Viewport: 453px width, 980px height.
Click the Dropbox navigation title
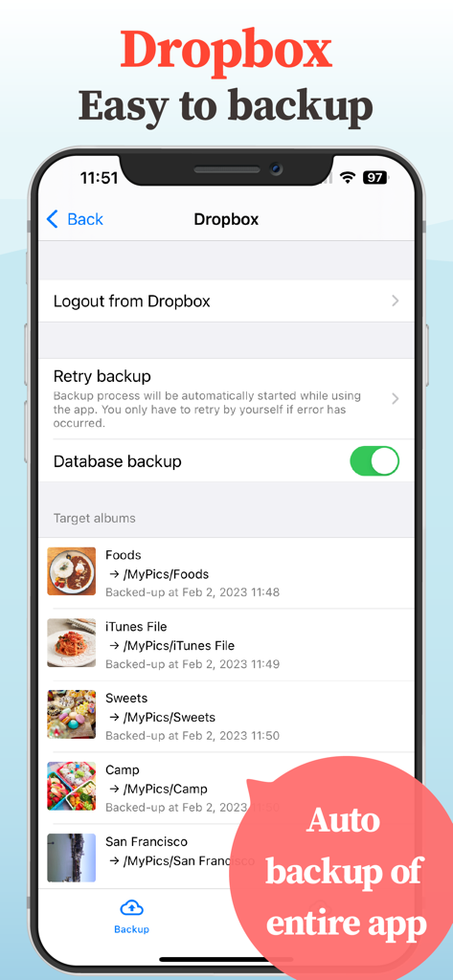[226, 219]
